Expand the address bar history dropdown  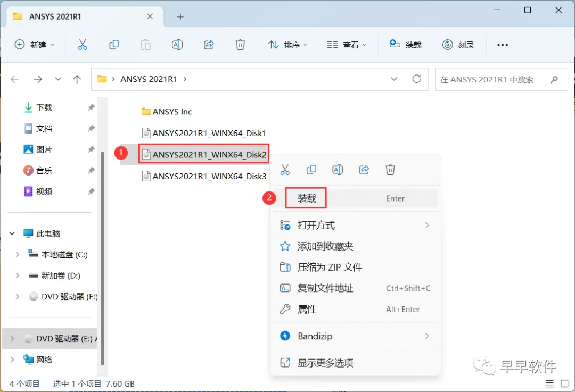click(394, 79)
